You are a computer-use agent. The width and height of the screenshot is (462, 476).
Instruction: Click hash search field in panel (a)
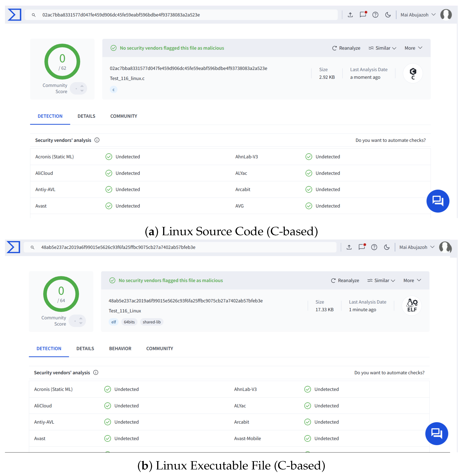coord(181,15)
